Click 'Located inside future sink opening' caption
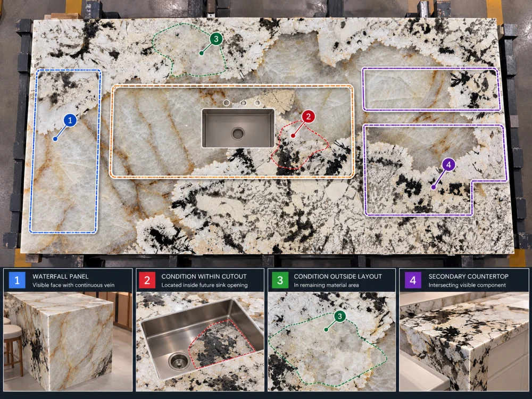Viewport: 532px width, 399px height. point(204,285)
